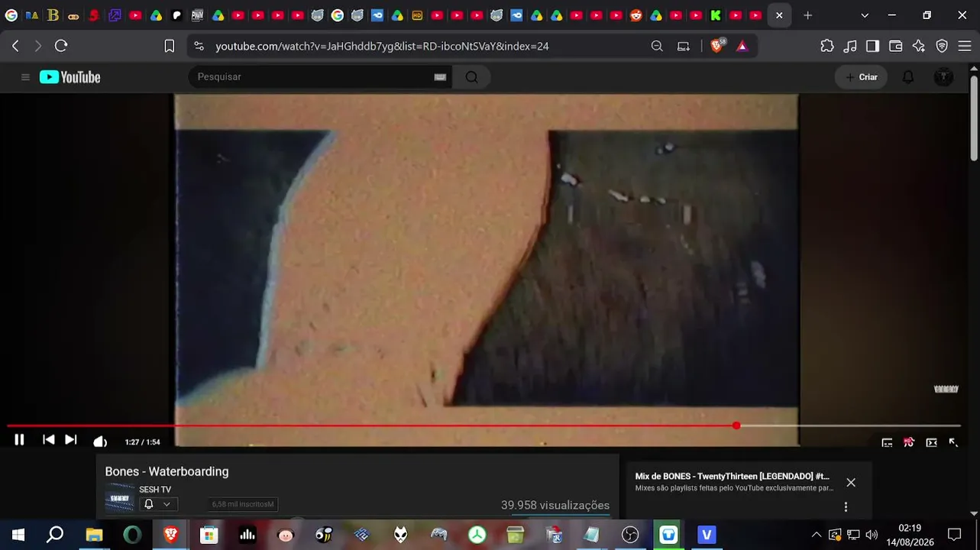The height and width of the screenshot is (550, 980).
Task: Skip to the previous video in playlist
Action: click(x=48, y=439)
